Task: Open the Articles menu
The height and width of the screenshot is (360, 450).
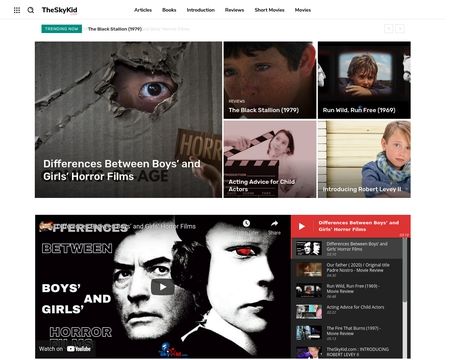Action: coord(143,10)
